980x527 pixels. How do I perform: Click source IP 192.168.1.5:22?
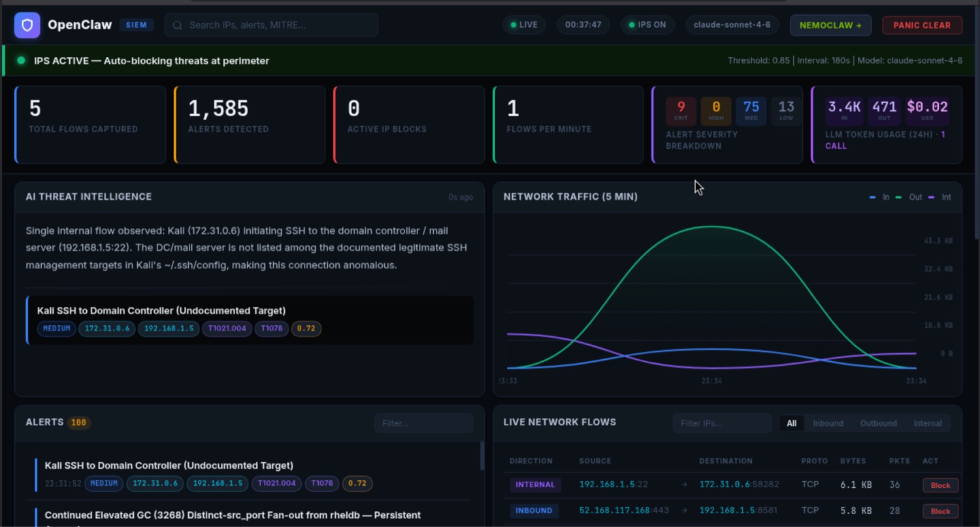613,485
